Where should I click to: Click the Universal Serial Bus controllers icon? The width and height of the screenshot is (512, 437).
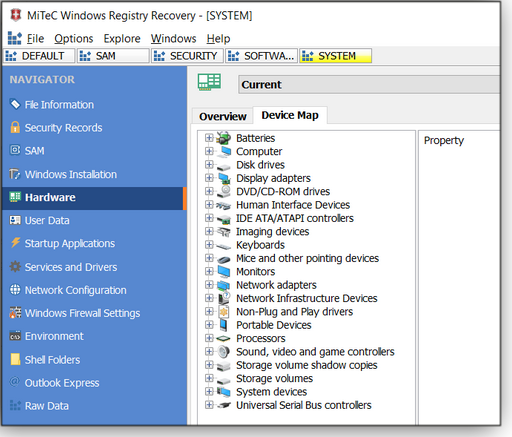(x=223, y=405)
